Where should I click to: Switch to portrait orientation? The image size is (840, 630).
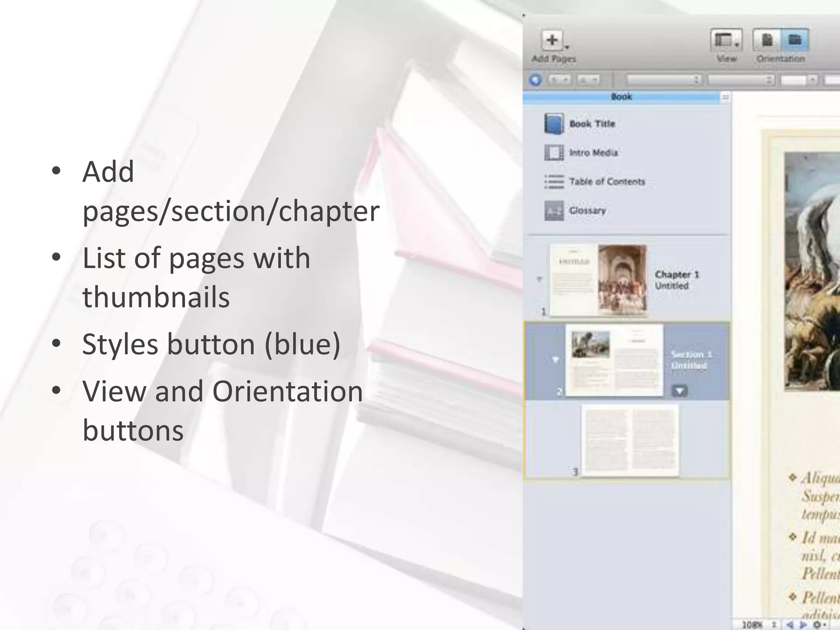(767, 40)
